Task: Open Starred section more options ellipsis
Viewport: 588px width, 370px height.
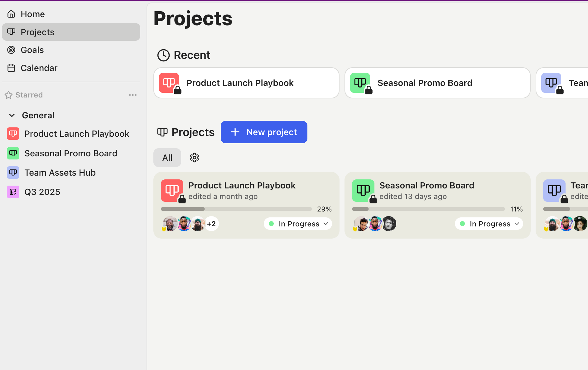Action: pyautogui.click(x=133, y=95)
